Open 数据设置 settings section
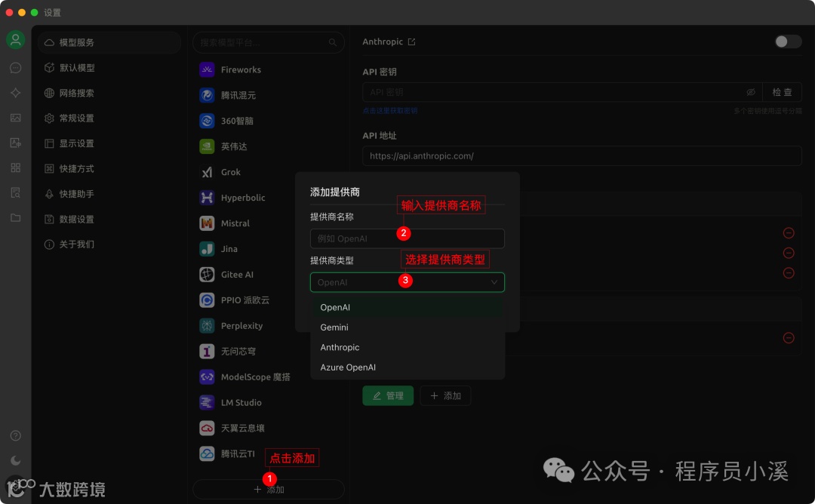Image resolution: width=815 pixels, height=504 pixels. point(109,219)
